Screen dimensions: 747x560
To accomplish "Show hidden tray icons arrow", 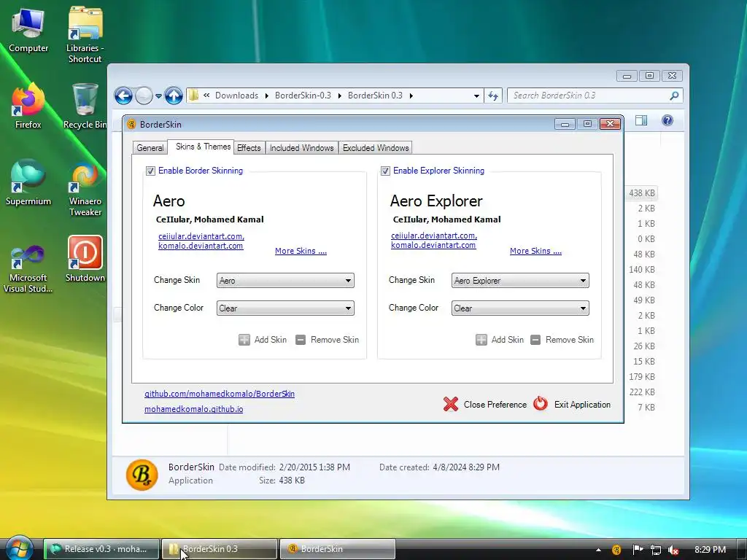I will click(x=598, y=550).
